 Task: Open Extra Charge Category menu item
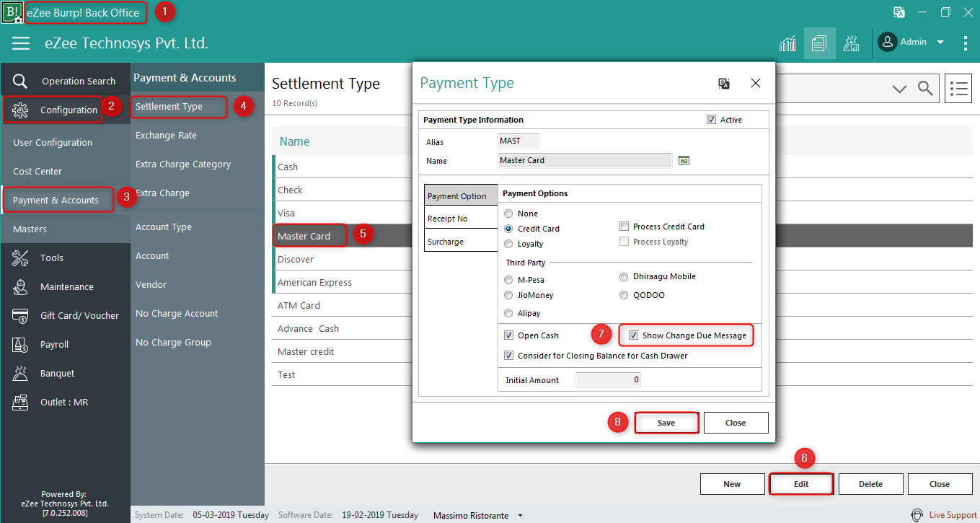[x=183, y=164]
